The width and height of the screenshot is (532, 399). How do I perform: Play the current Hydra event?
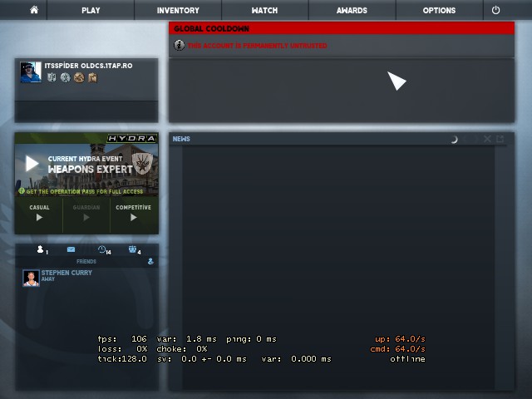[x=32, y=164]
